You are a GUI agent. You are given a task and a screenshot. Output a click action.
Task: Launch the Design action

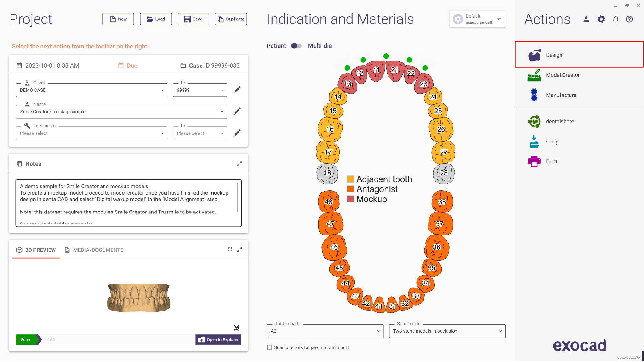pos(579,55)
